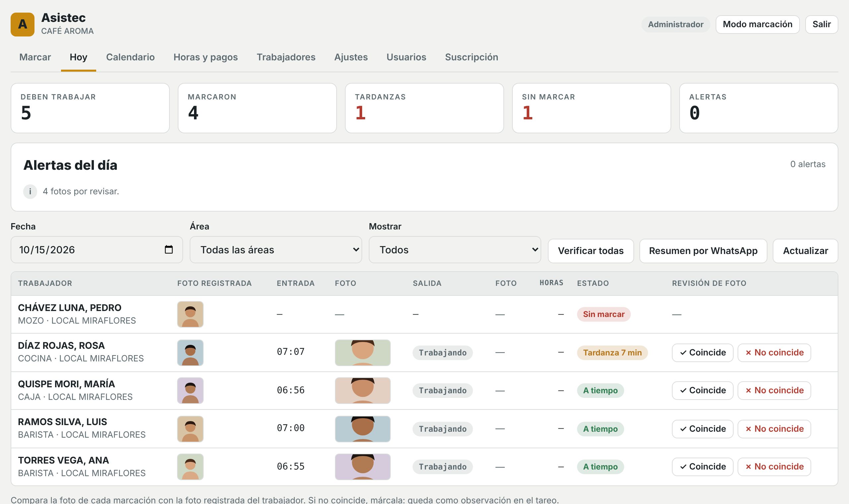The image size is (849, 504).
Task: Click the Sin marcar status badge
Action: [x=604, y=314]
